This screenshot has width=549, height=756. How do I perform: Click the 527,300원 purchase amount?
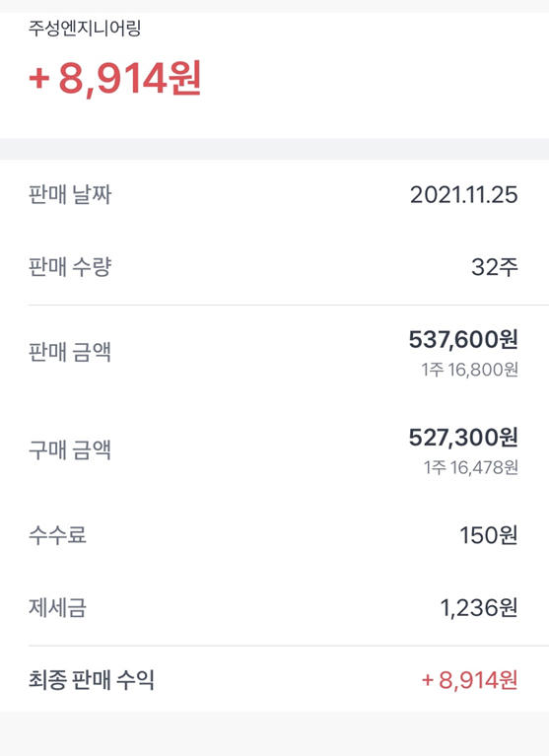point(463,438)
